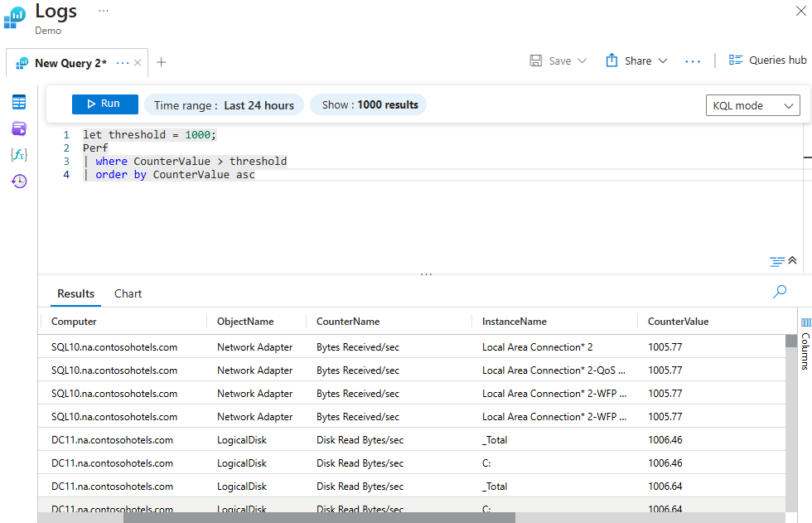
Task: Click the first LogicalDisk ObjectName cell
Action: 241,440
